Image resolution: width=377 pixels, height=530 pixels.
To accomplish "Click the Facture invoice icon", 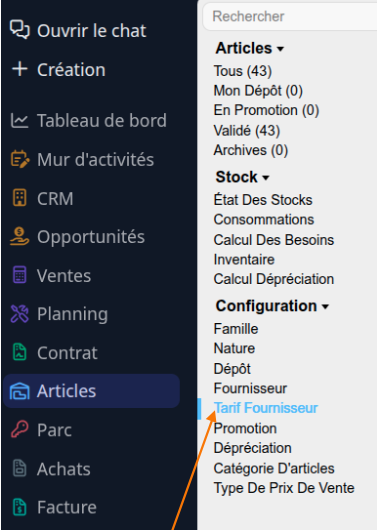I will [19, 507].
